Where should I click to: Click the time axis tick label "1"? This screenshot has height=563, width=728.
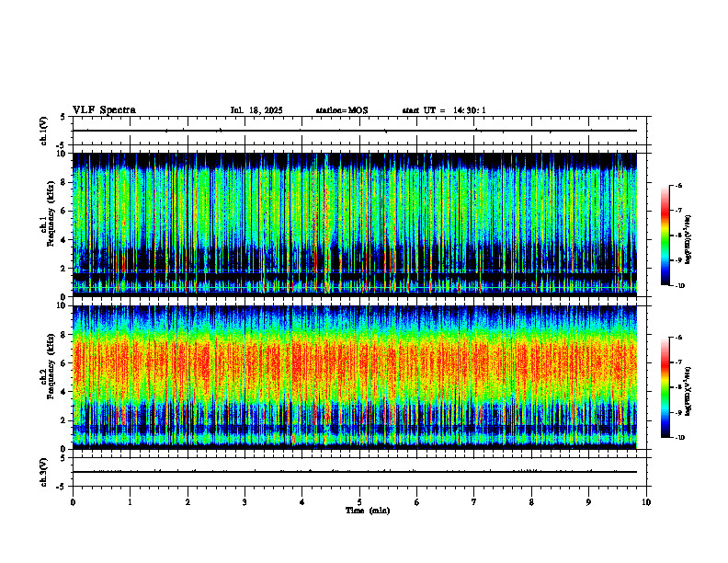coord(130,502)
